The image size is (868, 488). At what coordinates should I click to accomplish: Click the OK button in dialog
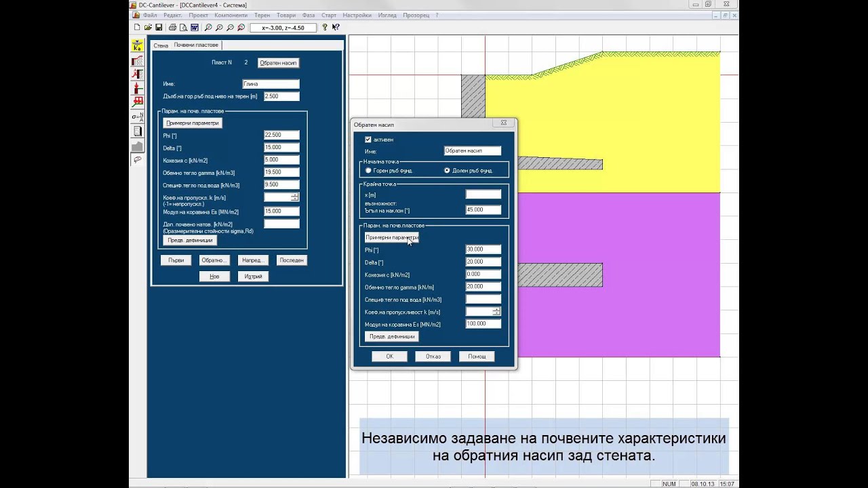(389, 357)
